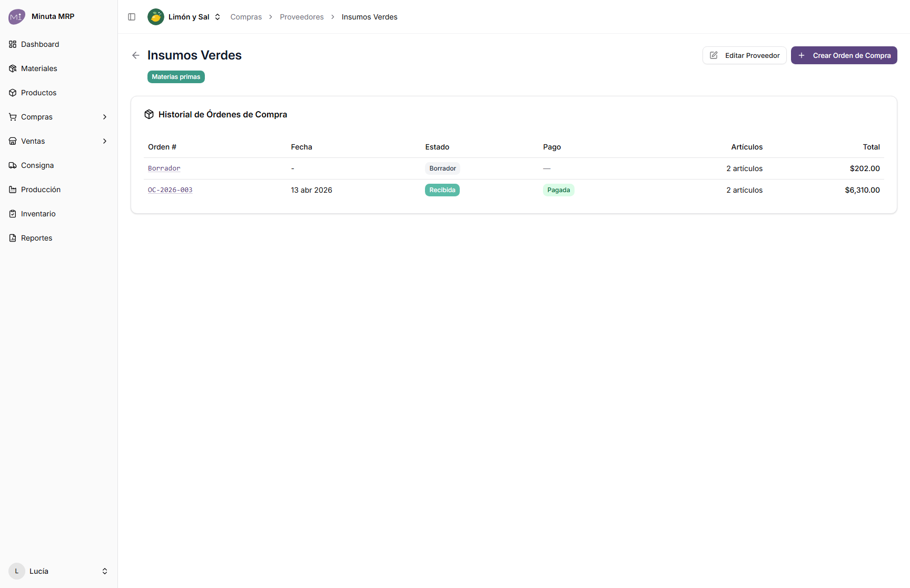Expand the Ventas submenu chevron
The image size is (910, 588).
[x=105, y=141]
